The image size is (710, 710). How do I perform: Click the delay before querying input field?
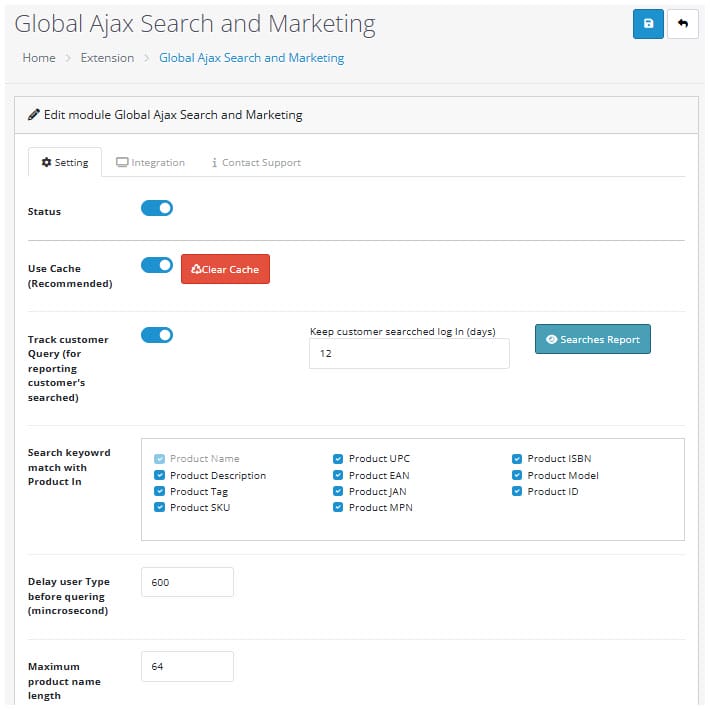[x=187, y=582]
